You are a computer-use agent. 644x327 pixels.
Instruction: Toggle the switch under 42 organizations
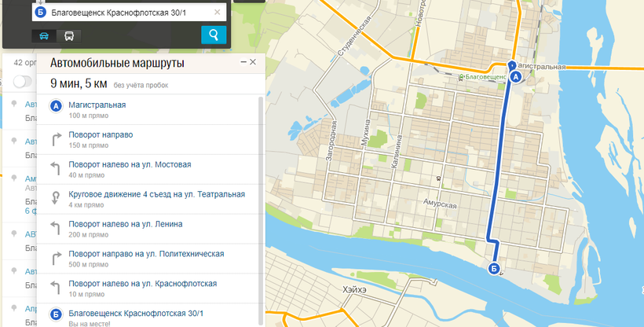[x=23, y=82]
